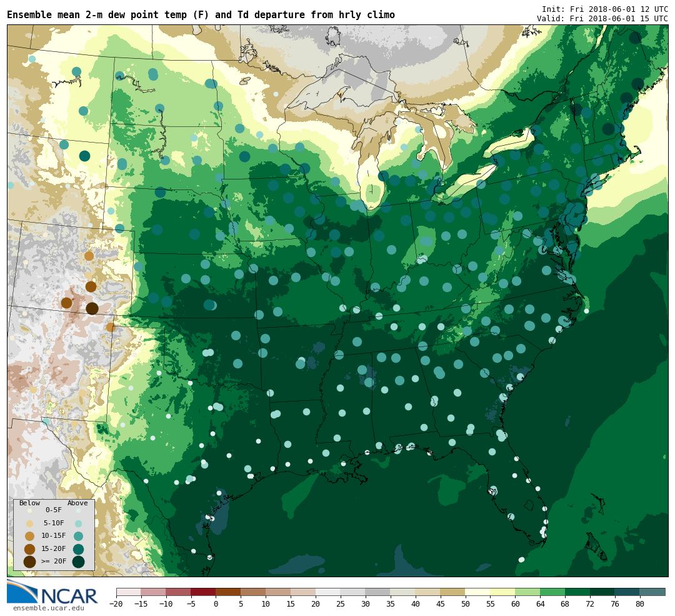Click the 'Below' legend column header
This screenshot has width=675, height=616.
click(x=29, y=503)
